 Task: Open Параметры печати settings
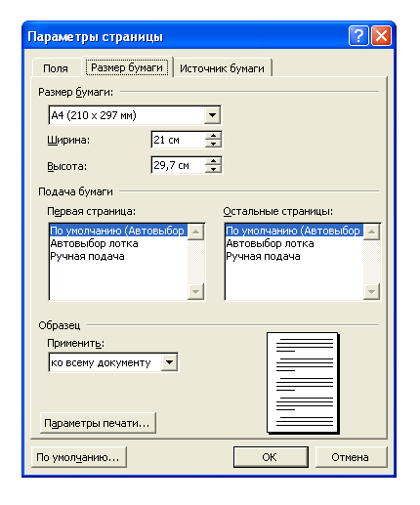98,423
